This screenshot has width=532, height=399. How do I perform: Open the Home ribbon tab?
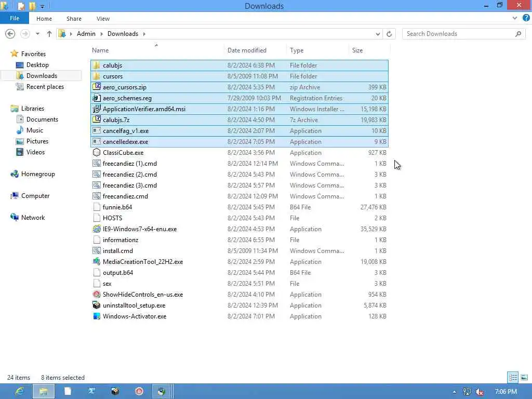point(44,19)
